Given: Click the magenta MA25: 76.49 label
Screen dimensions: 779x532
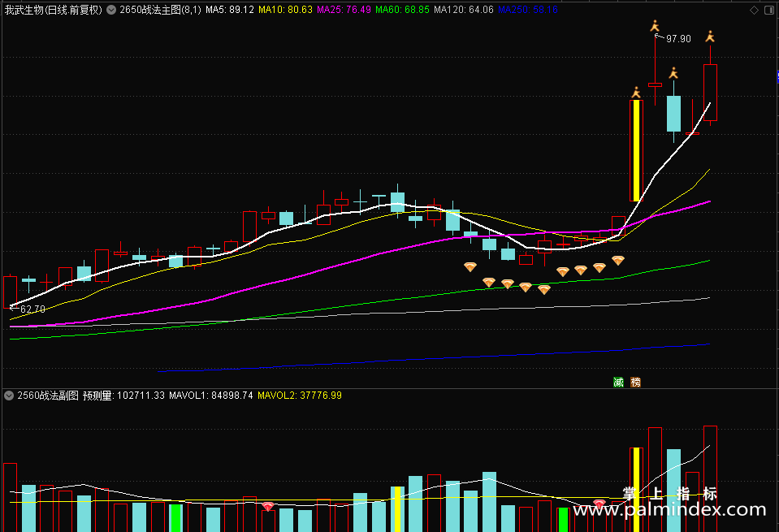Looking at the screenshot, I should point(344,10).
